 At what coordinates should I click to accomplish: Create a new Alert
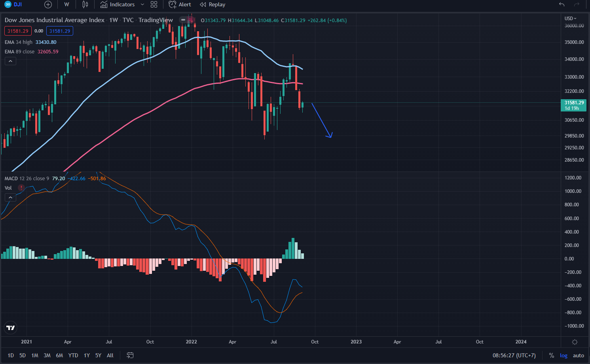coord(180,5)
